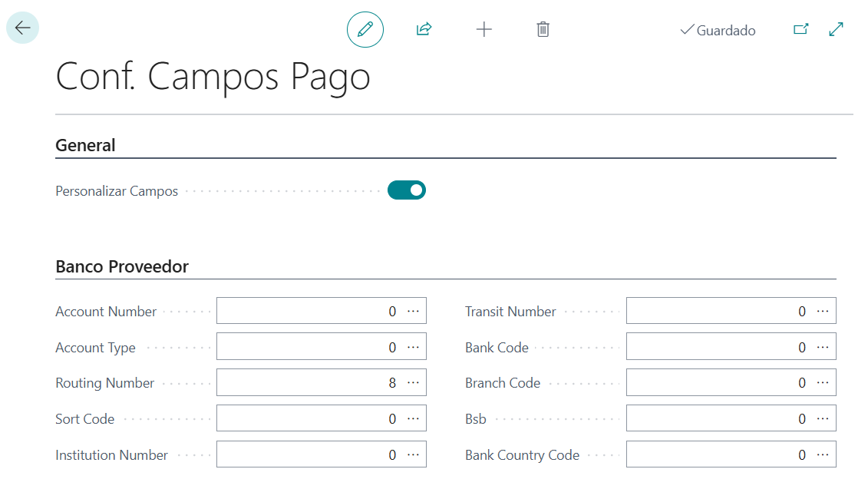Delete record with trash icon
The image size is (868, 479).
click(x=543, y=29)
